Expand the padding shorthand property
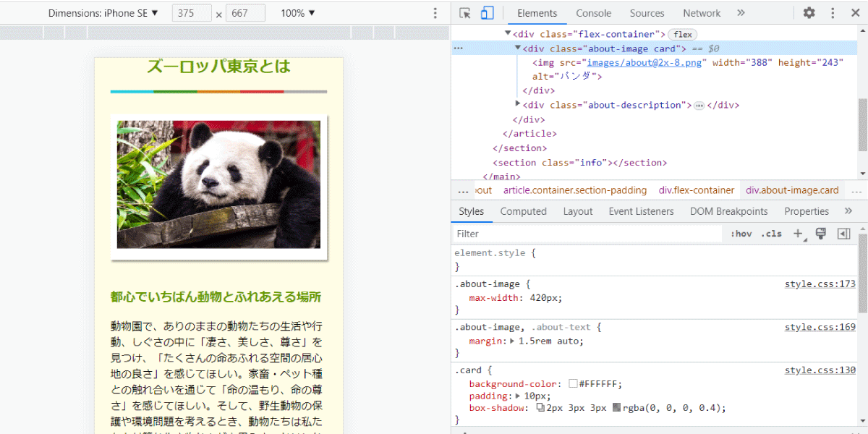 (518, 396)
